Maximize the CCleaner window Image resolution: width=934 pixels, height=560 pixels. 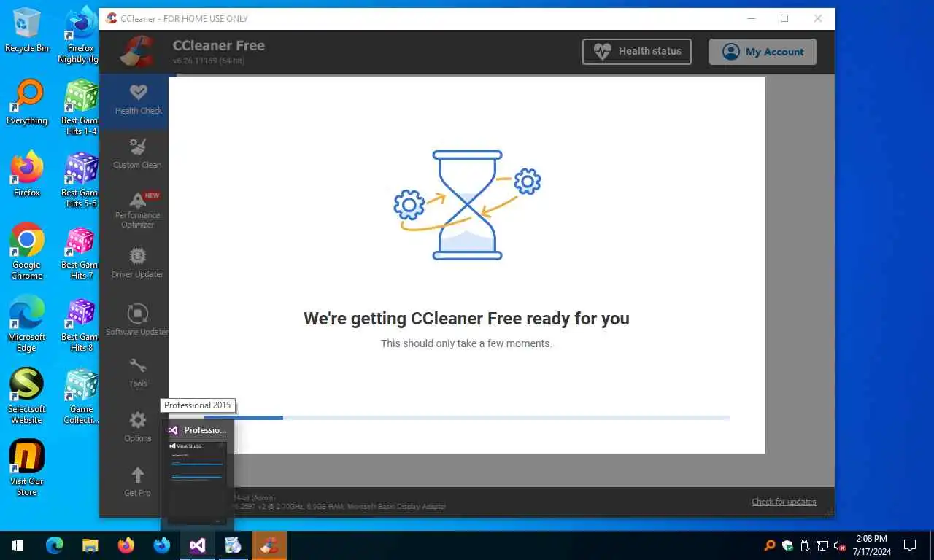(x=784, y=18)
